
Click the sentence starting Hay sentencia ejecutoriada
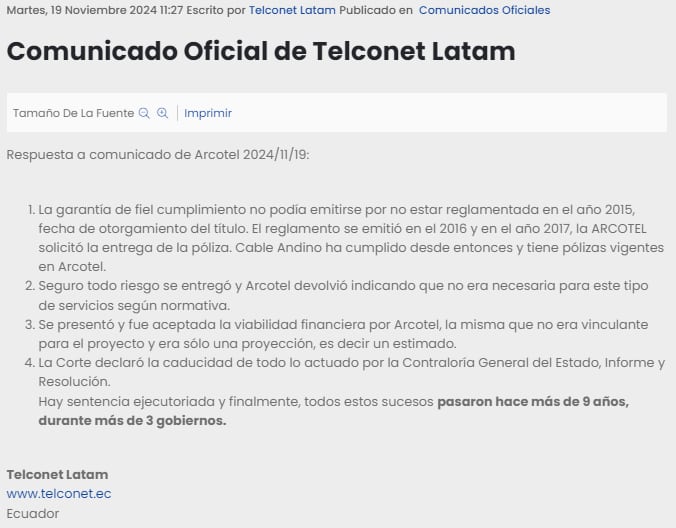(236, 402)
